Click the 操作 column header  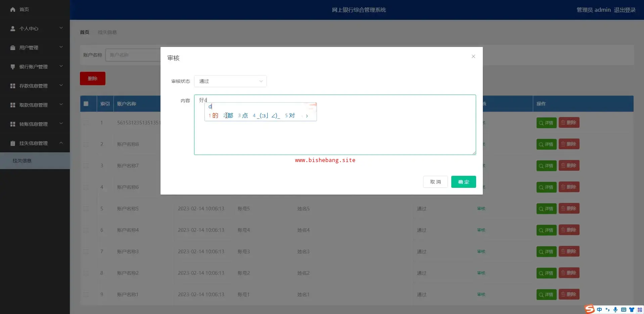541,104
